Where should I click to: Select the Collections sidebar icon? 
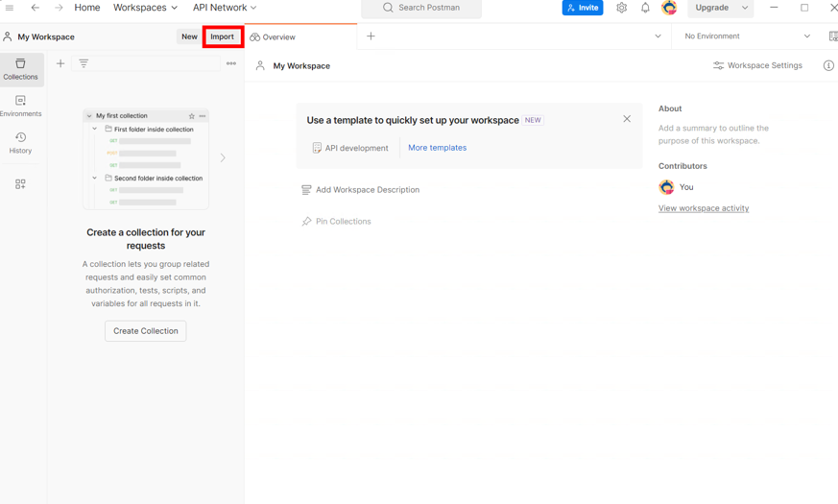(x=20, y=69)
